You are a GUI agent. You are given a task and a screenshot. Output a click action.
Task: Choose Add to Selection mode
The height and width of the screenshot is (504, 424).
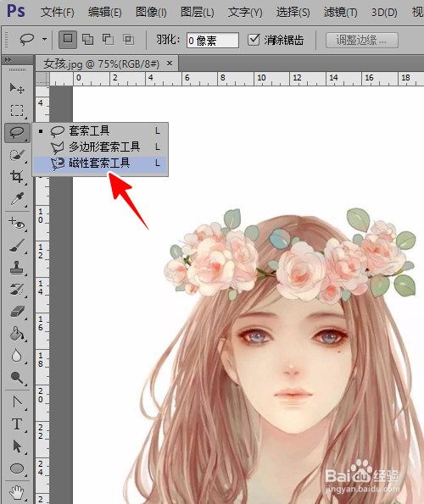point(87,40)
